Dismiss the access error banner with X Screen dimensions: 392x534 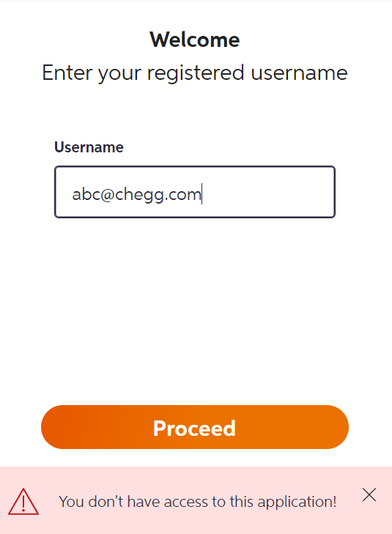[369, 495]
